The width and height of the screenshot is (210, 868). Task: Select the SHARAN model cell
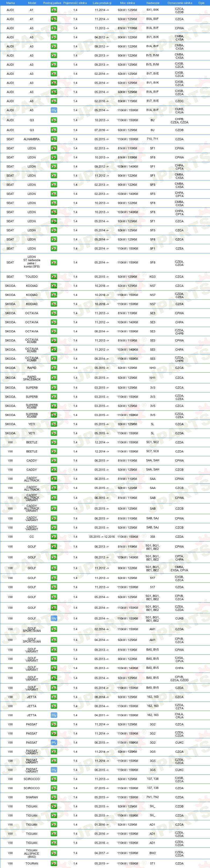click(31, 797)
